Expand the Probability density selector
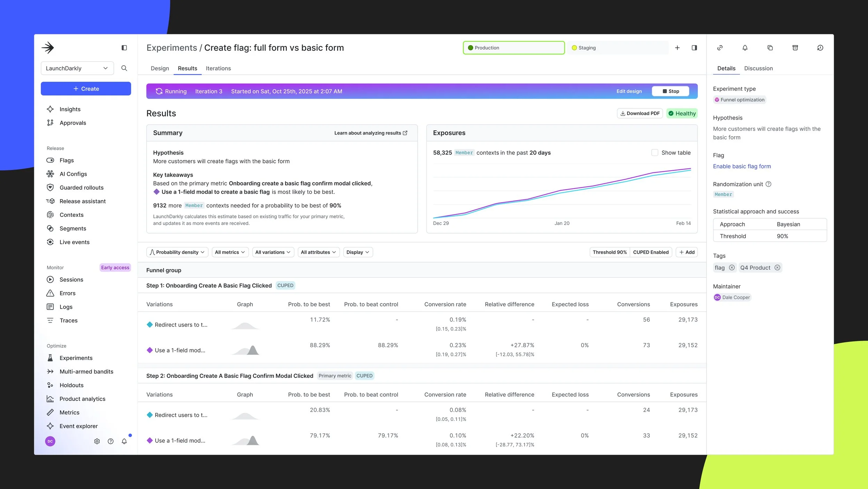Screen dimensions: 868x489 [177, 252]
